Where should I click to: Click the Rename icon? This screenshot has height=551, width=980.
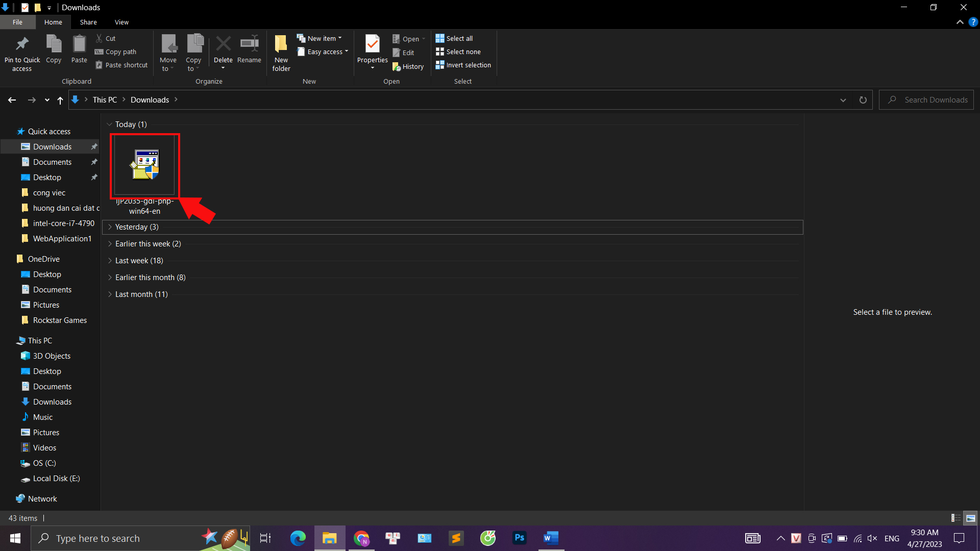click(x=249, y=44)
